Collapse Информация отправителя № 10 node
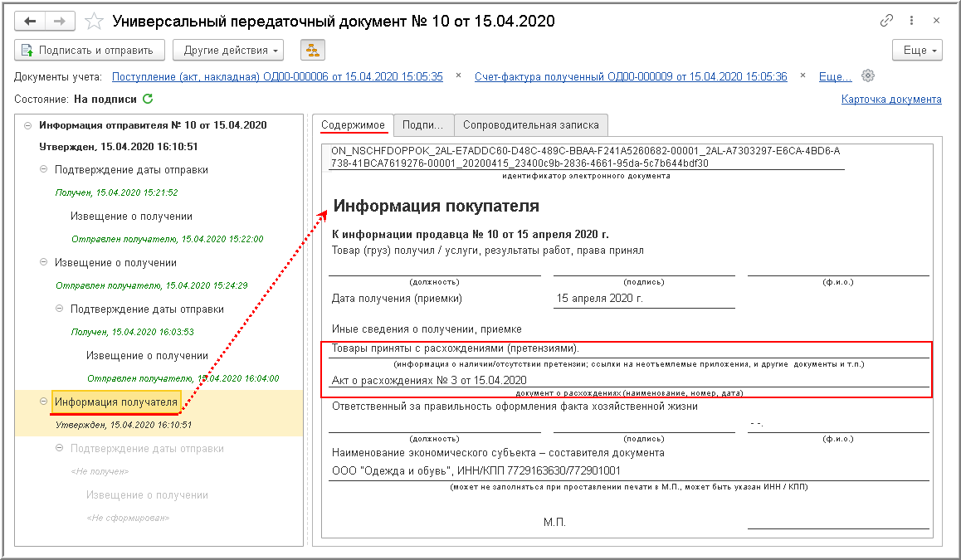The image size is (961, 560). [x=27, y=125]
